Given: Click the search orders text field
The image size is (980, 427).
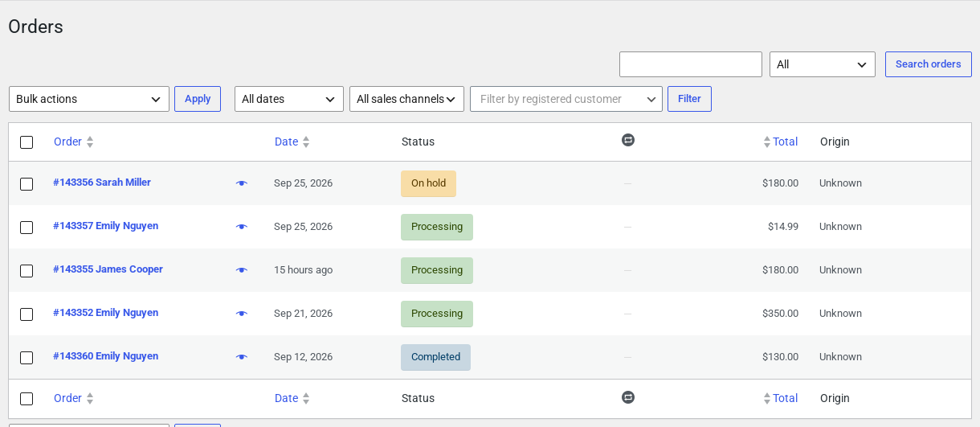Looking at the screenshot, I should pos(691,64).
